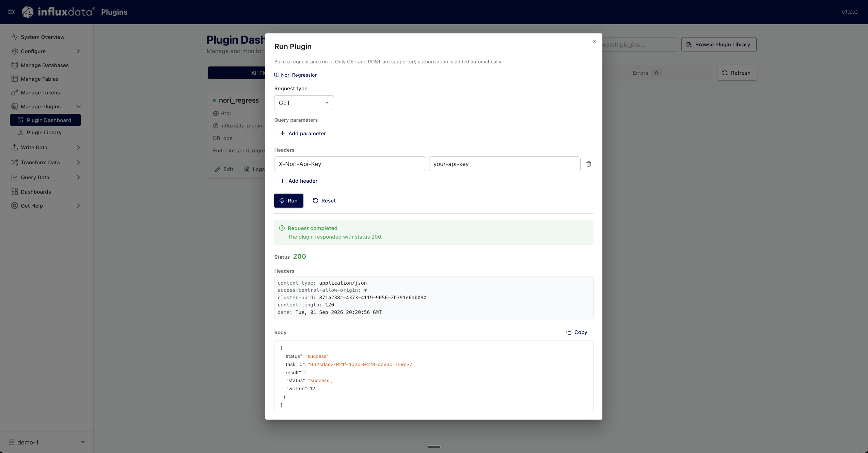The height and width of the screenshot is (453, 868).
Task: Click the date header line in response
Action: [330, 312]
